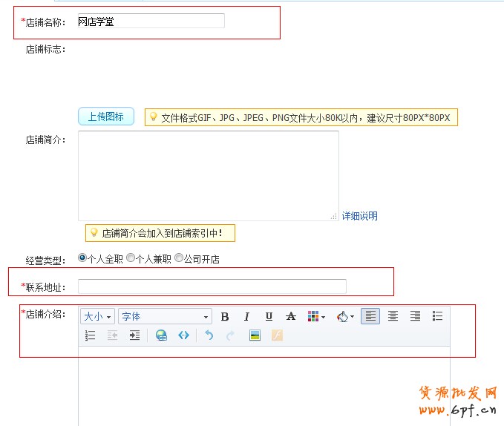Select the 公司开店 radio button
Image resolution: width=504 pixels, height=426 pixels.
(179, 259)
